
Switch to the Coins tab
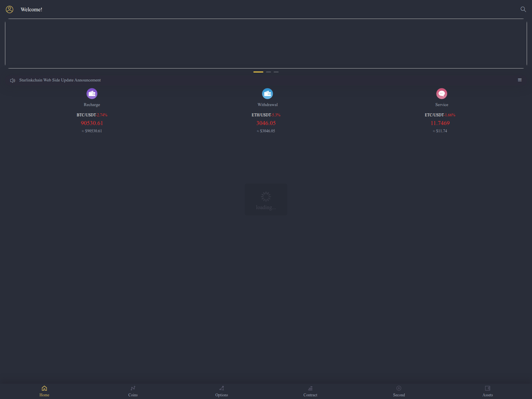coord(133,391)
